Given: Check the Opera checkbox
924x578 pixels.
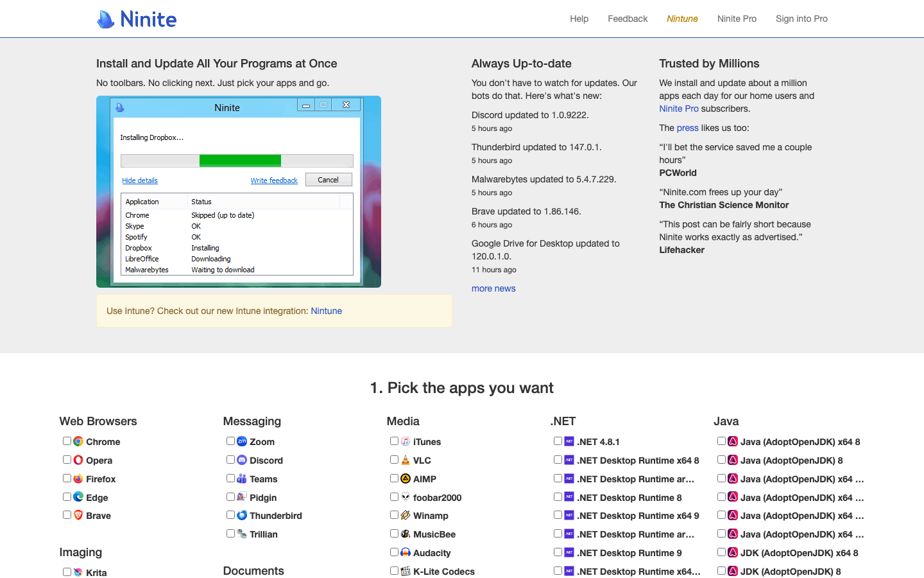Looking at the screenshot, I should 67,459.
